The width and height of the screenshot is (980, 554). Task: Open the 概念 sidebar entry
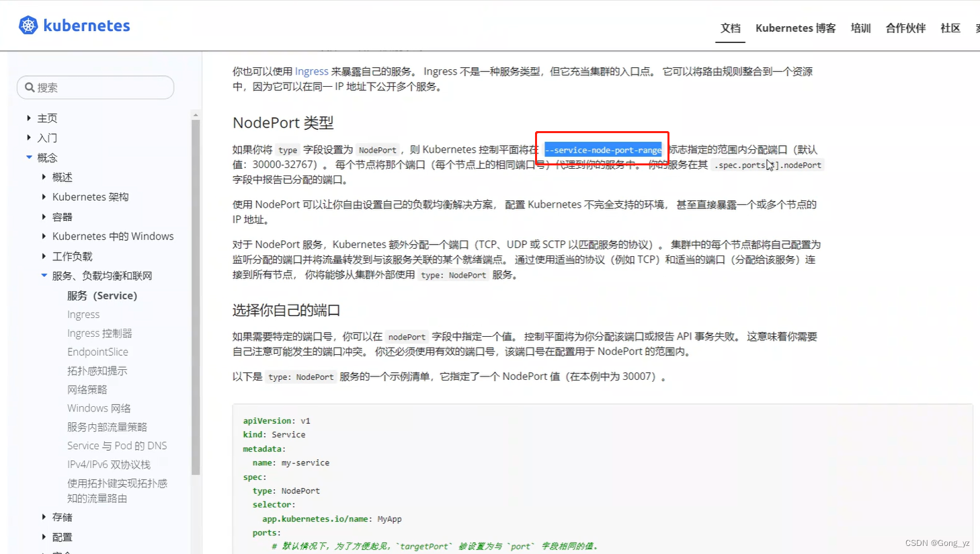[x=47, y=157]
